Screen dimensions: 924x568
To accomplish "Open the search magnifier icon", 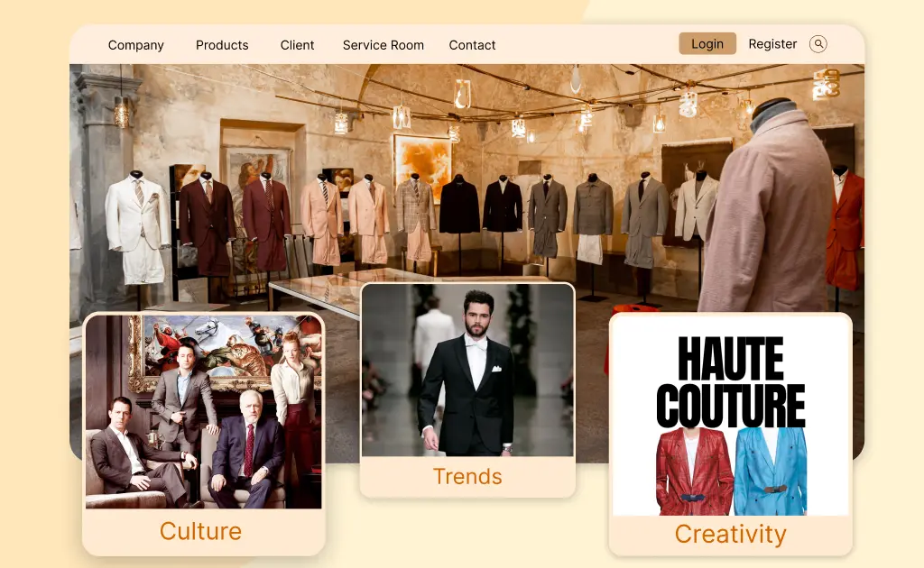I will (818, 44).
